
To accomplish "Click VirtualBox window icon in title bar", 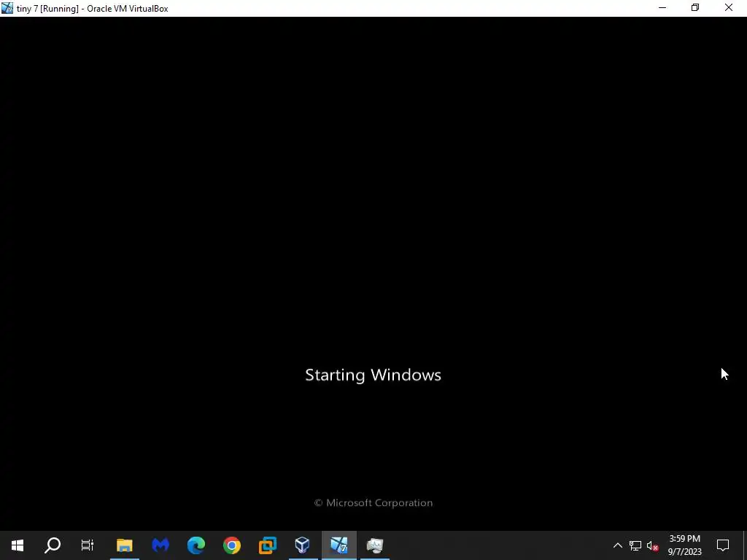I will tap(7, 8).
